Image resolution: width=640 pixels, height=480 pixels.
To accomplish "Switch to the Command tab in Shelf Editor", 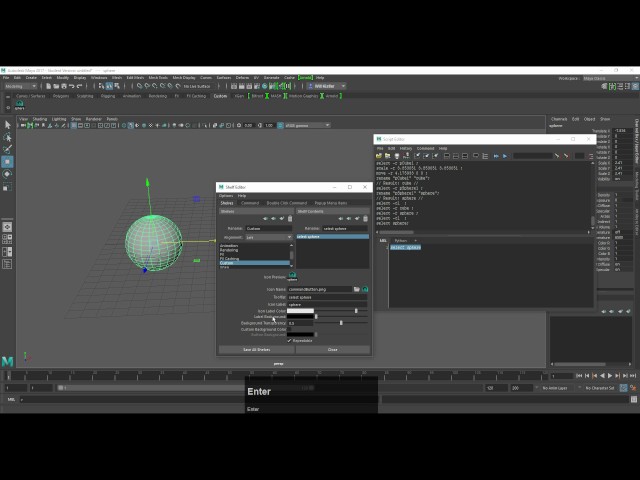I will coord(250,203).
